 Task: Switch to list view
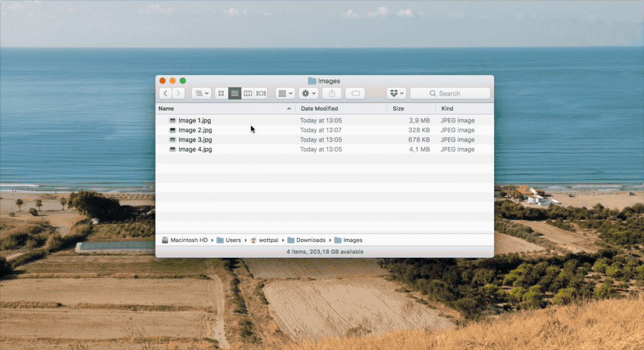coord(235,94)
